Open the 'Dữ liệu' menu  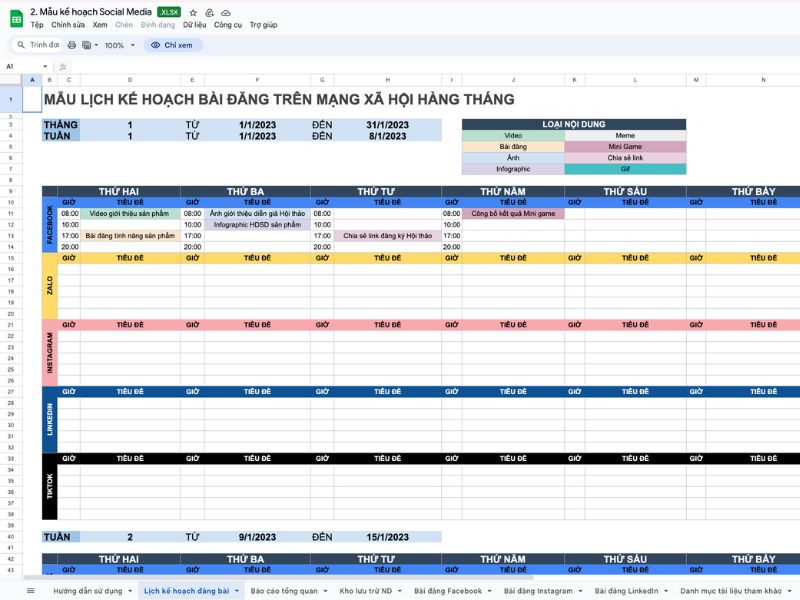tap(194, 25)
